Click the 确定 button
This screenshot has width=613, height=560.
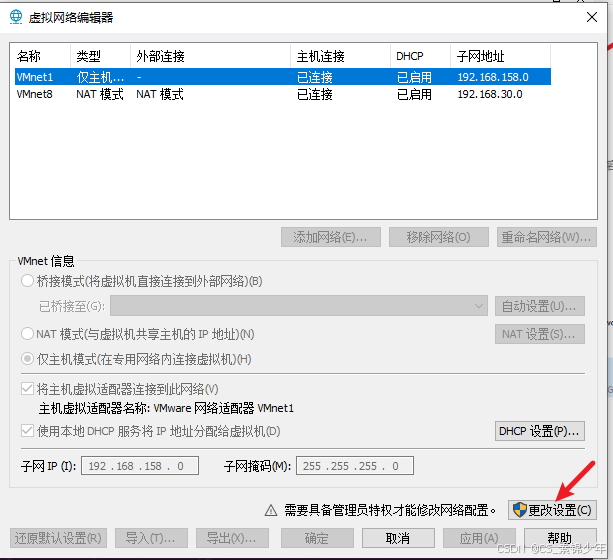(x=317, y=538)
